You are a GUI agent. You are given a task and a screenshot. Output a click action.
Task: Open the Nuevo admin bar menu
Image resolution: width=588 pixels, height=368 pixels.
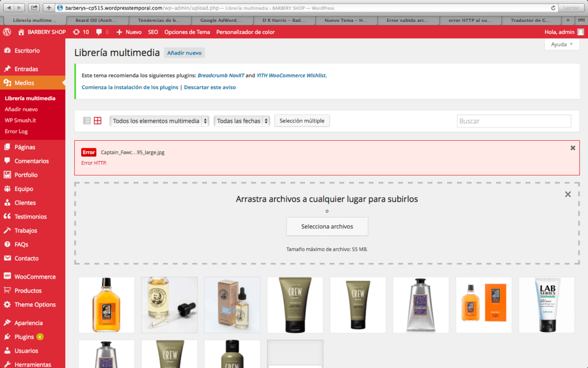tap(129, 32)
